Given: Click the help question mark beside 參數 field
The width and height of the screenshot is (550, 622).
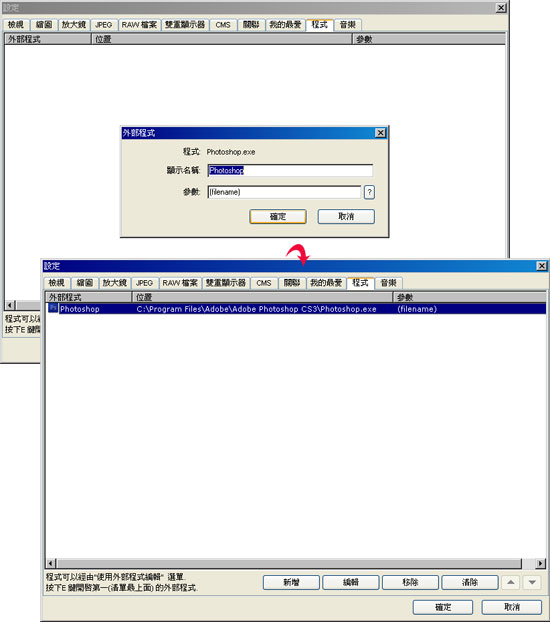Looking at the screenshot, I should click(x=369, y=192).
